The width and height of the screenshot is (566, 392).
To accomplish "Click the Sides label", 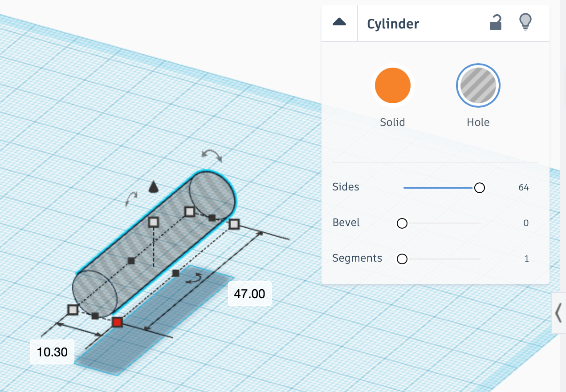I will click(346, 187).
